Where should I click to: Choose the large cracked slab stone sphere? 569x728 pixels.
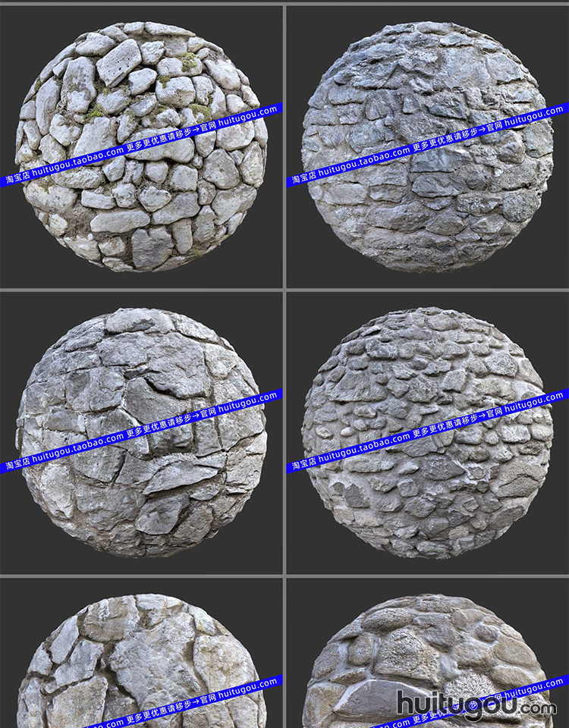[141, 433]
